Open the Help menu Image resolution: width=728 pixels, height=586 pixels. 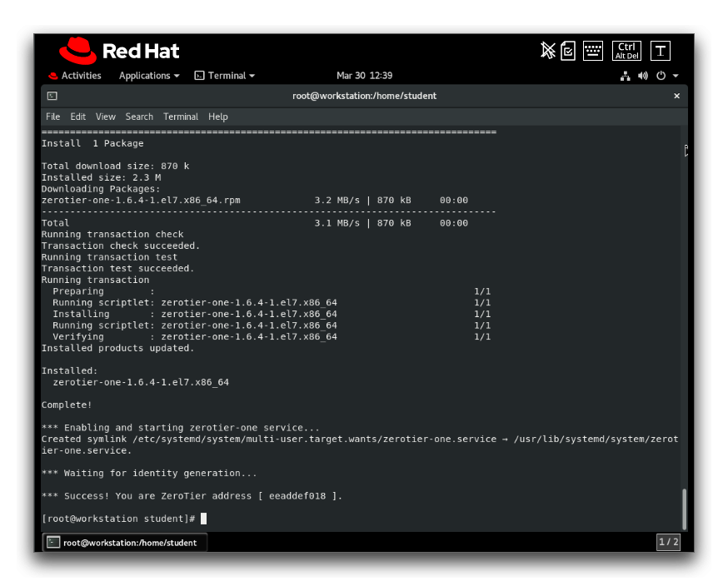coord(217,117)
